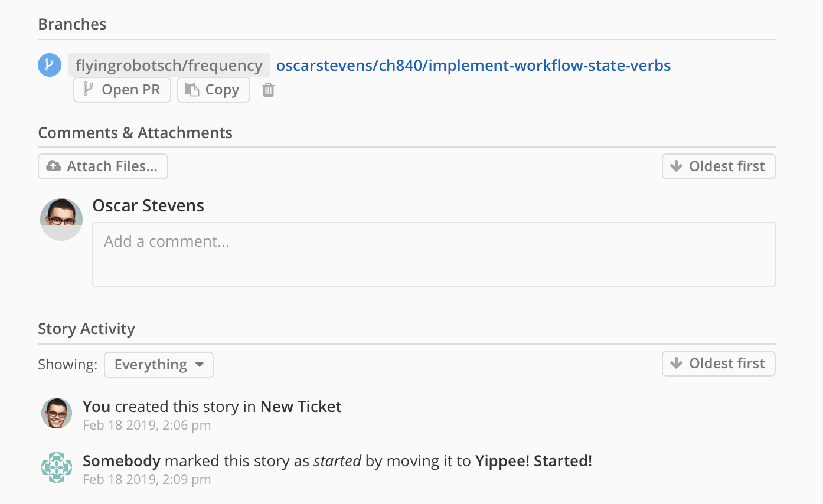This screenshot has width=823, height=504.
Task: Click Somebody's teal patterned avatar
Action: coord(57,467)
